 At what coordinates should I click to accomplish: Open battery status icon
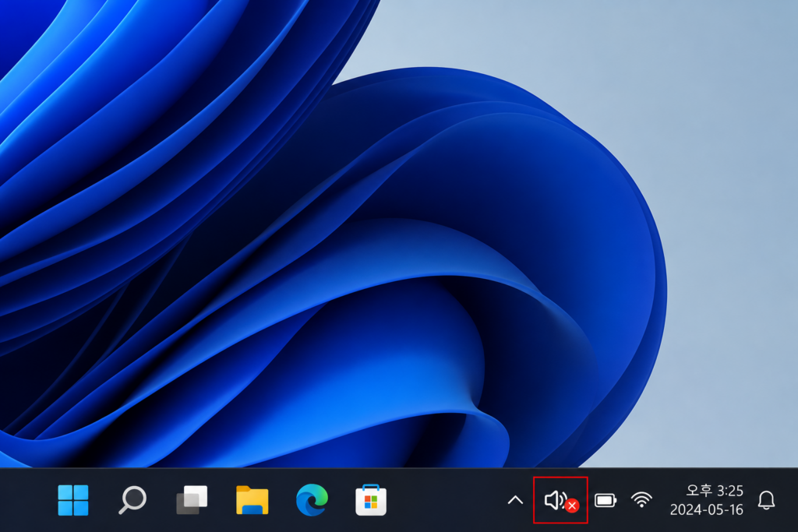point(606,501)
